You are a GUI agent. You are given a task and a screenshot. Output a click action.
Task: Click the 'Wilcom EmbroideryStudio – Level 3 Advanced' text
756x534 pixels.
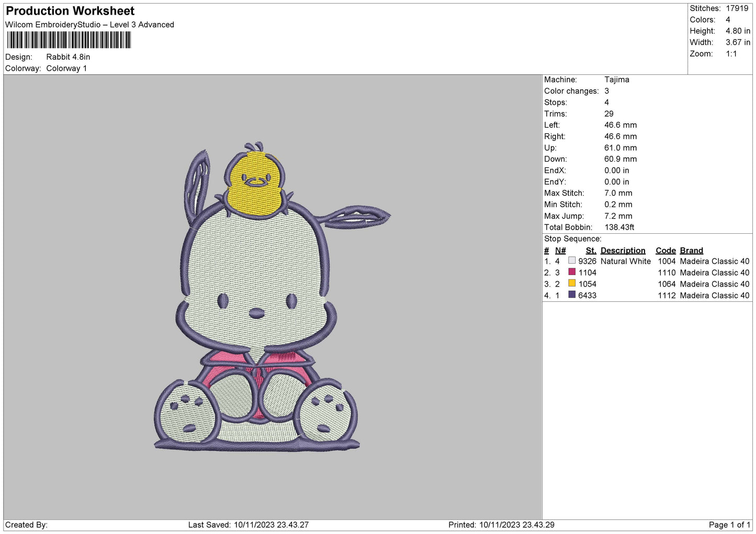[89, 25]
